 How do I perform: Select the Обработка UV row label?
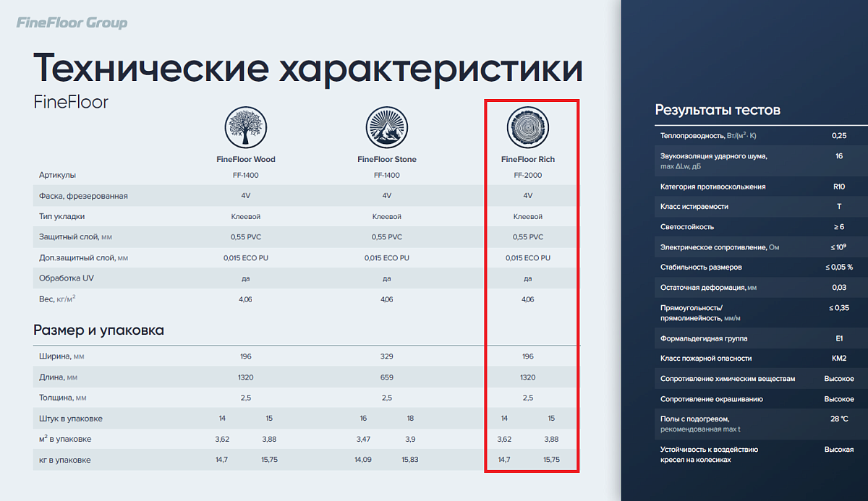point(65,278)
